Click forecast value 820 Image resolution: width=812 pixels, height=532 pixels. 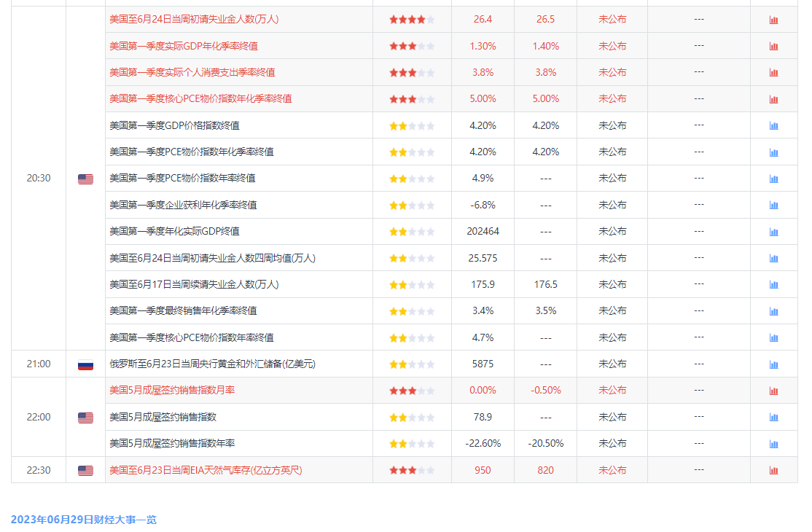coord(545,470)
